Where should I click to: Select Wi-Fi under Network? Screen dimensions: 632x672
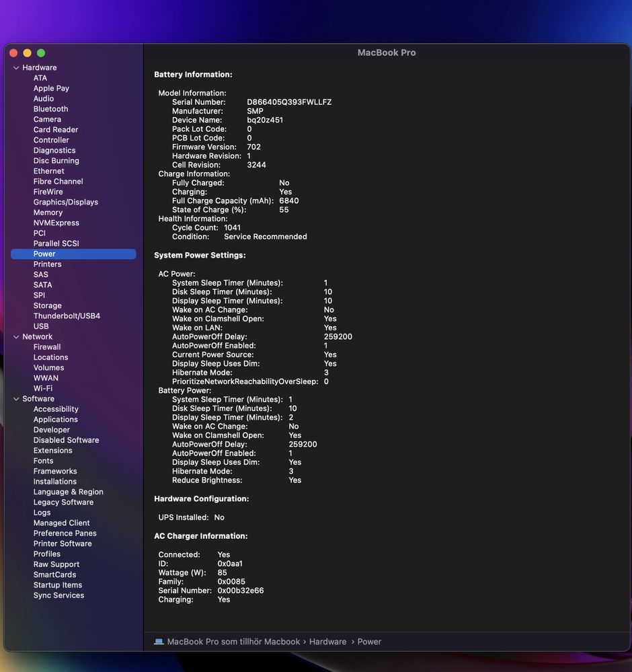click(43, 388)
